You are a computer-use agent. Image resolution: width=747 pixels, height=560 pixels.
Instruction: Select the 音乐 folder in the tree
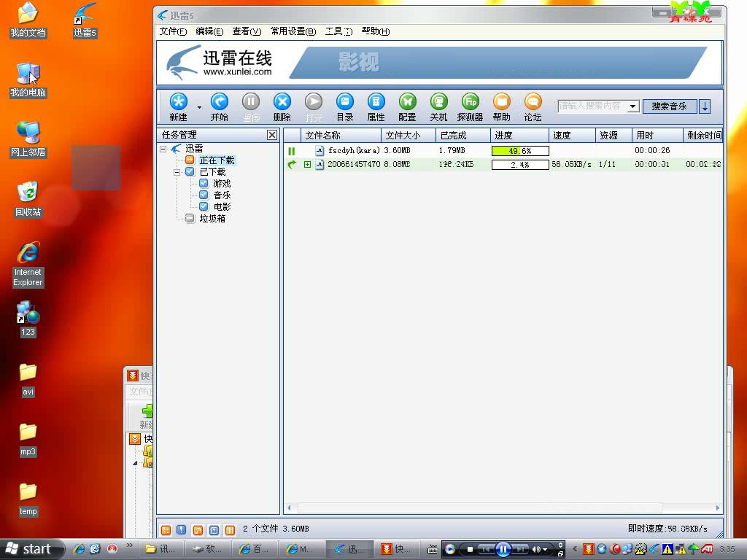pos(222,195)
